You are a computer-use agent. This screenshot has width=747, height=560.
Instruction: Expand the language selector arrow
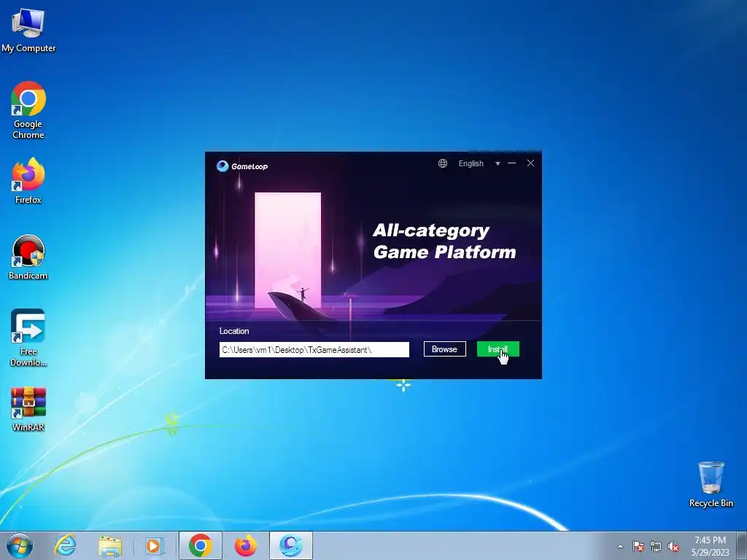tap(498, 163)
